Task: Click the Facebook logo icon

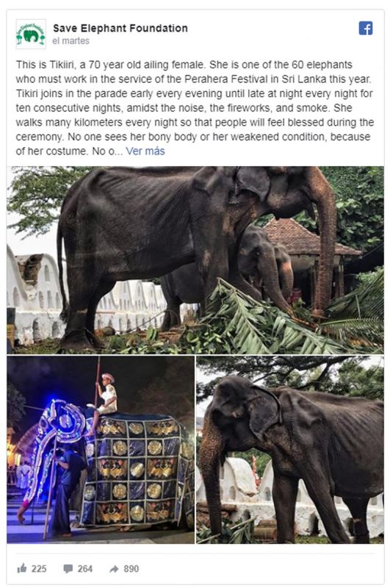Action: [x=366, y=28]
